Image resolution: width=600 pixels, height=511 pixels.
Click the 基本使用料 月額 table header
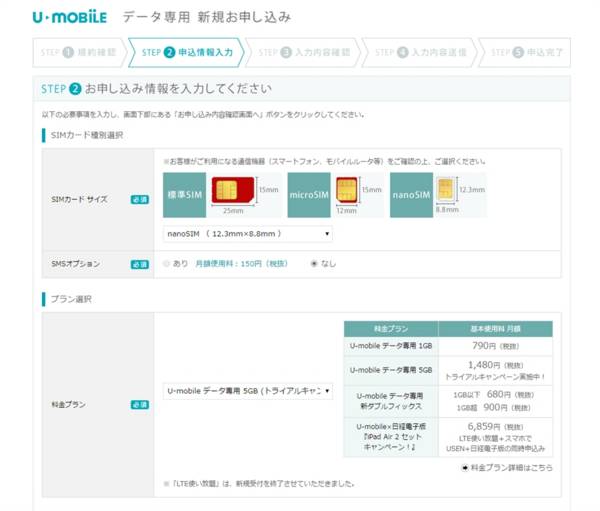pyautogui.click(x=496, y=329)
